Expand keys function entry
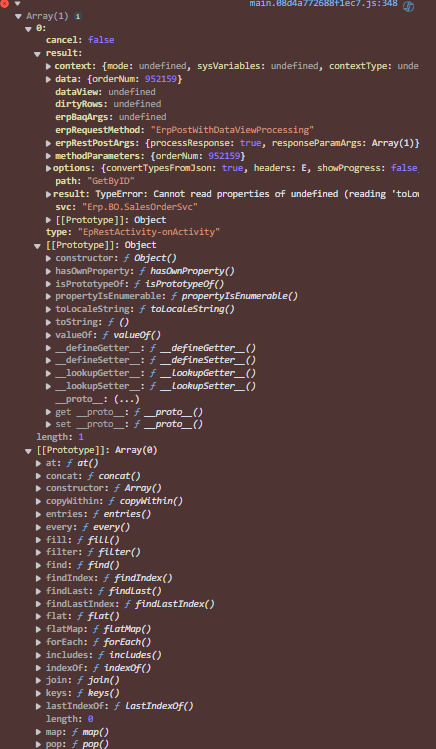This screenshot has height=749, width=436. pos(39,693)
